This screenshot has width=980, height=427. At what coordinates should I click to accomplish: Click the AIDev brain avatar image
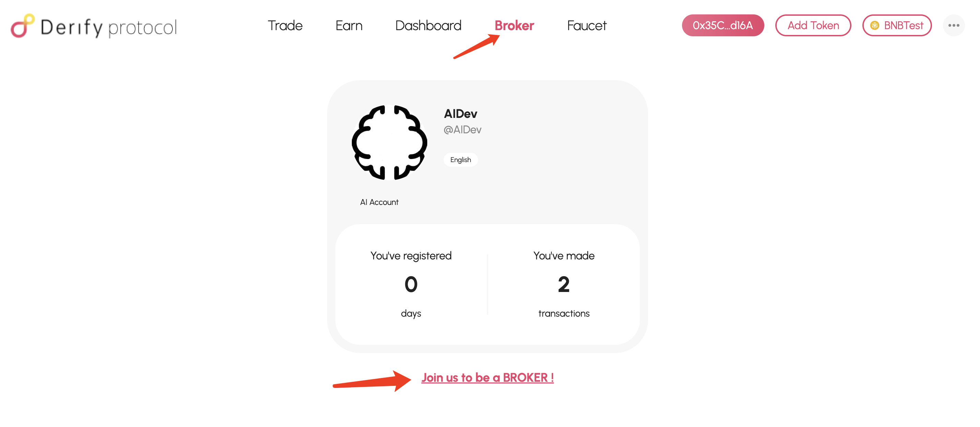pyautogui.click(x=389, y=142)
